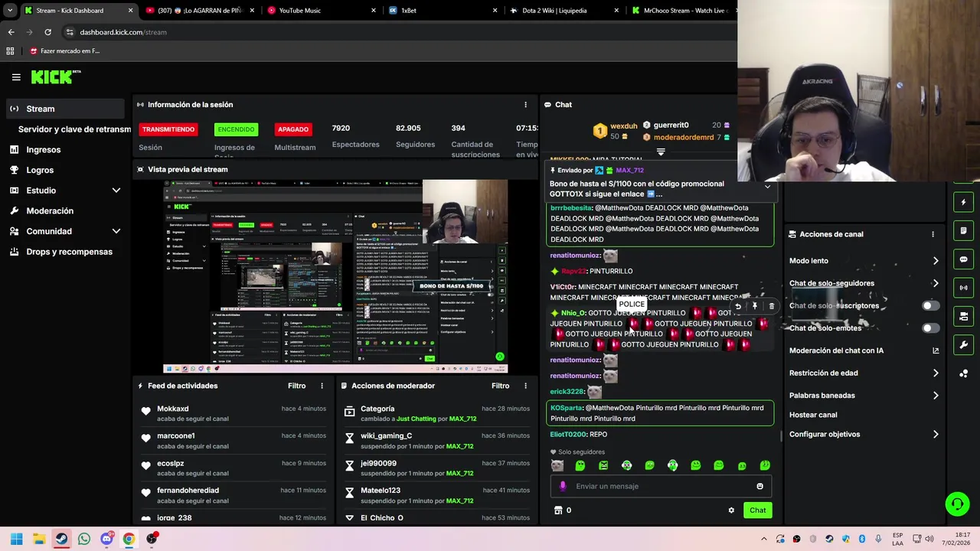Click MAX_712 link in Categoría row

click(x=462, y=419)
